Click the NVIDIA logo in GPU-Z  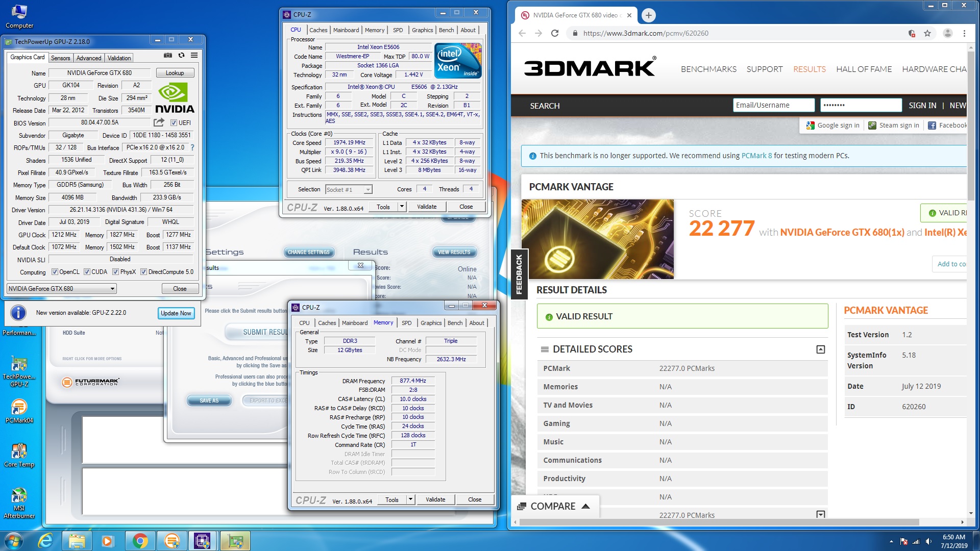tap(175, 98)
